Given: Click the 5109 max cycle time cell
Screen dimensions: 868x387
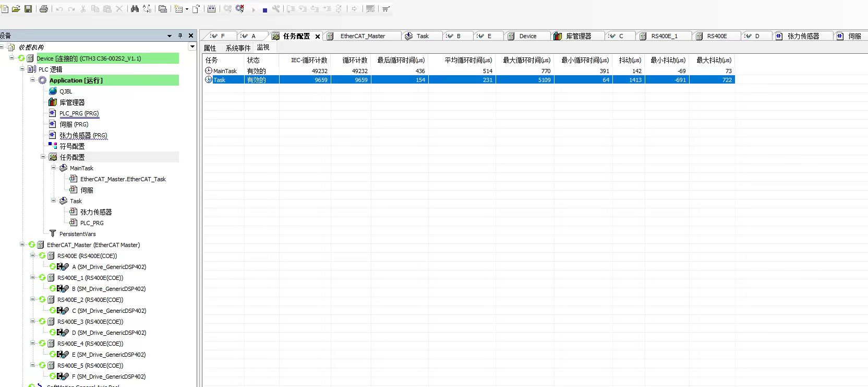Looking at the screenshot, I should click(x=525, y=80).
